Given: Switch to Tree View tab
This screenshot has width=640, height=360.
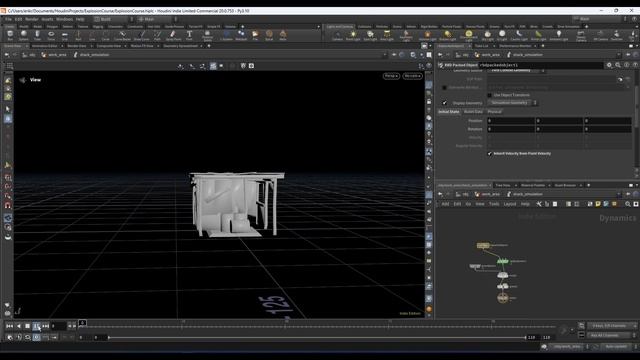Looking at the screenshot, I should [x=503, y=185].
